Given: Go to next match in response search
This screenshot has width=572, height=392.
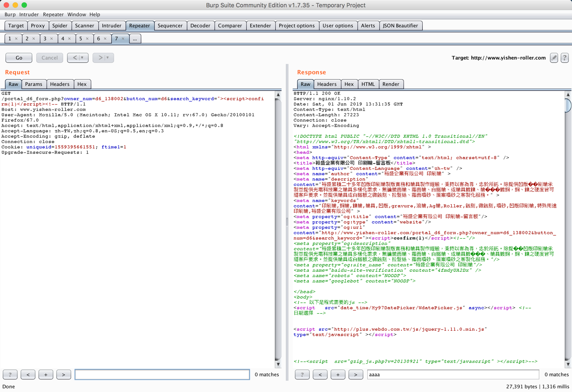Looking at the screenshot, I should [x=356, y=375].
